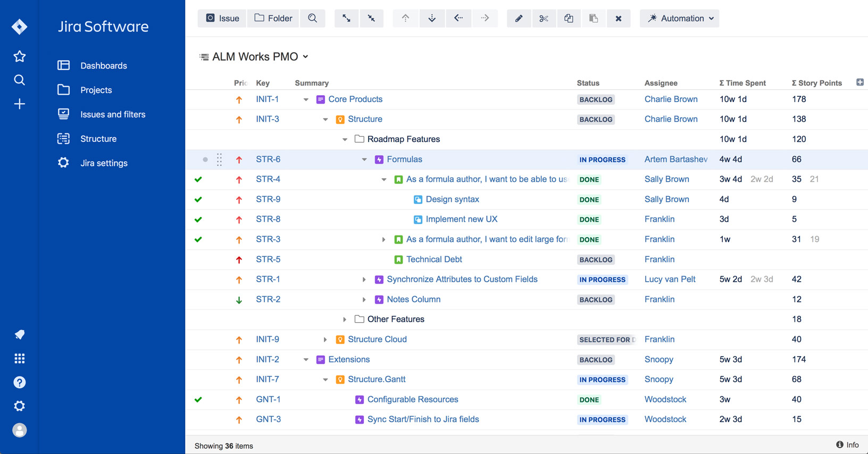The width and height of the screenshot is (868, 454).
Task: Click the paste clipboard toolbar icon
Action: pos(594,18)
